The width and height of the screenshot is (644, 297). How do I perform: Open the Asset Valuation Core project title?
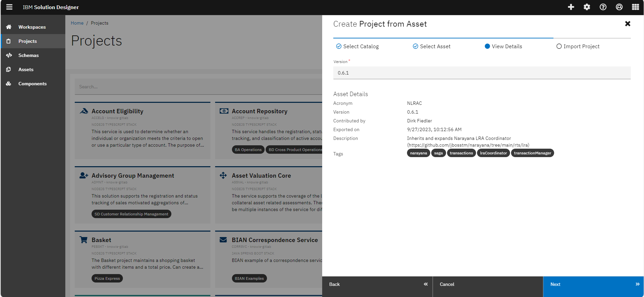pos(261,175)
